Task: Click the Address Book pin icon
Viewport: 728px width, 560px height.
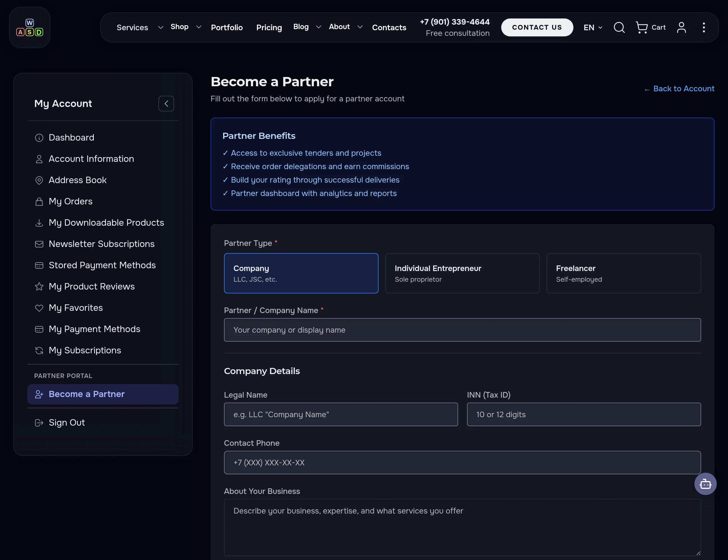Action: click(39, 180)
